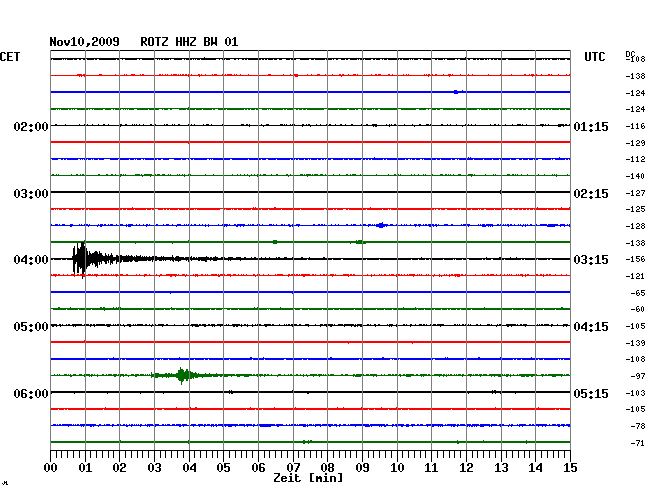Click the 03 minute axis label
Viewport: 650px width, 494px height.
(x=154, y=468)
